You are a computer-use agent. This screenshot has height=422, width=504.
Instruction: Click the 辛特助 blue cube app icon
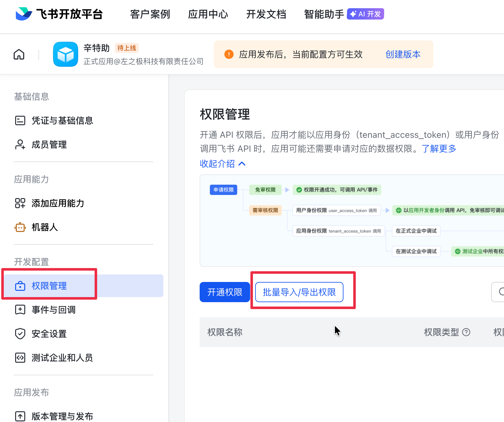(x=66, y=54)
